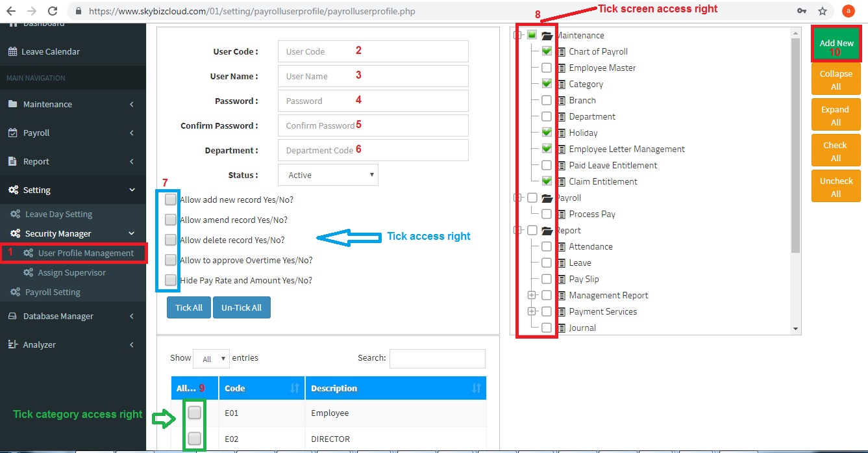Viewport: 868px width, 453px height.
Task: Open the Show entries dropdown
Action: (x=212, y=358)
